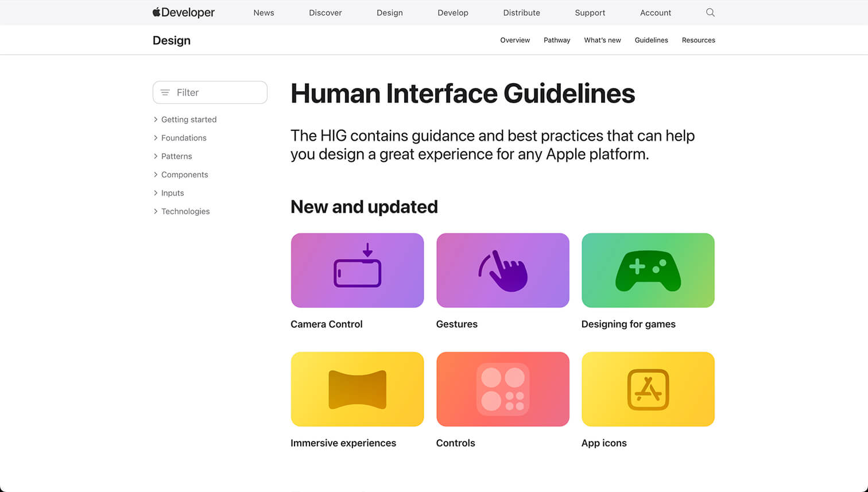Expand the Technologies chevron
Screen dimensions: 868x492
156,211
